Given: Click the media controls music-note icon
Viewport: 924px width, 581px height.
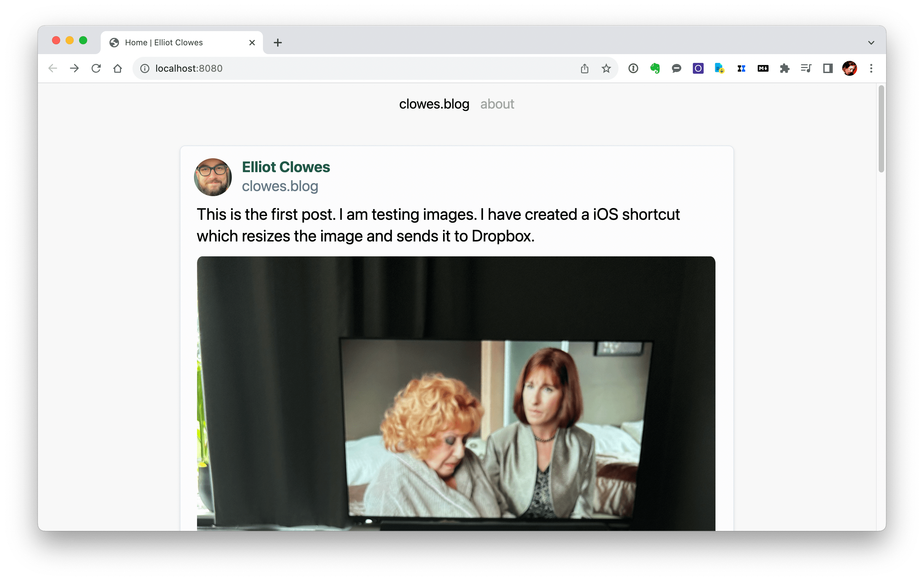Looking at the screenshot, I should 806,68.
